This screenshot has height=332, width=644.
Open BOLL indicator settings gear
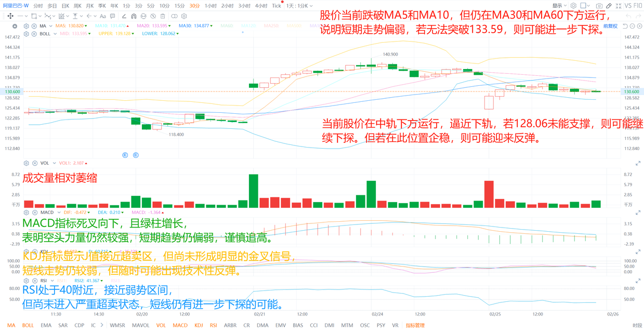[26, 34]
